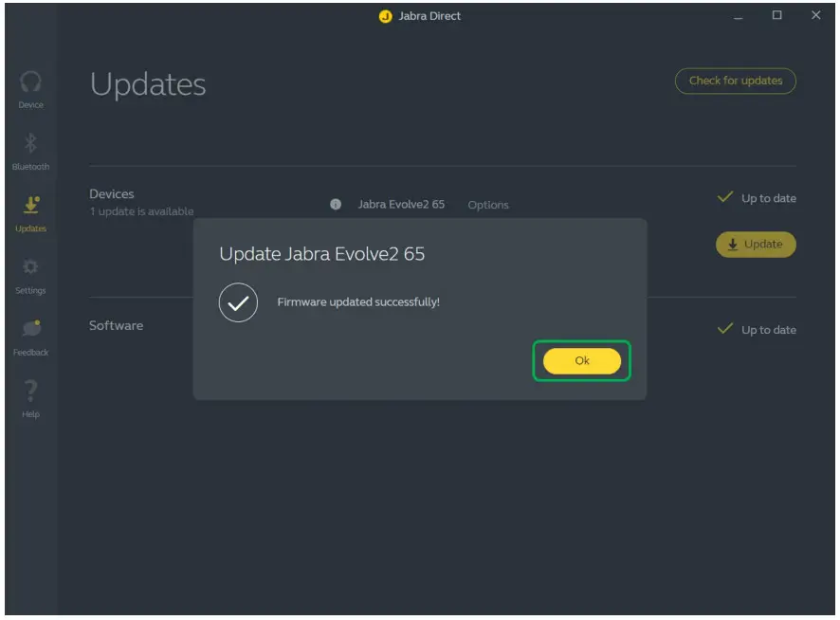The height and width of the screenshot is (620, 840).
Task: Click the Software section label
Action: (x=117, y=325)
